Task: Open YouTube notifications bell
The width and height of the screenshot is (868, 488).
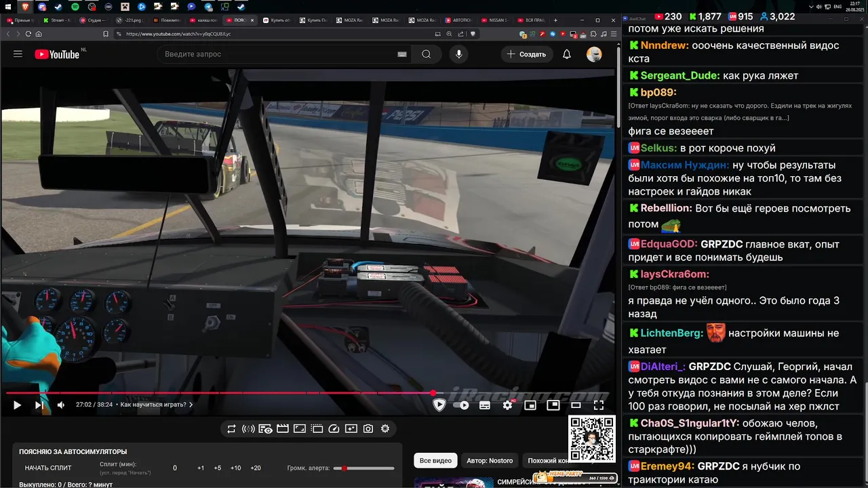Action: 567,54
